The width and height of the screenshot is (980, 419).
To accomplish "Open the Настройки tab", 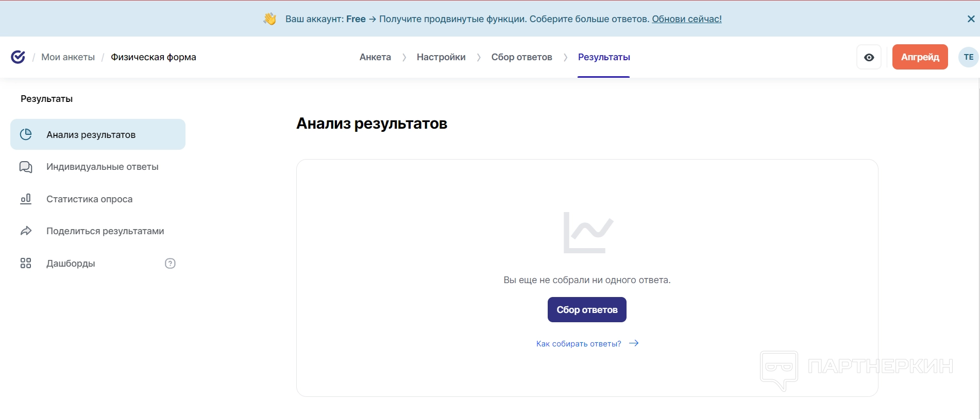I will click(441, 57).
